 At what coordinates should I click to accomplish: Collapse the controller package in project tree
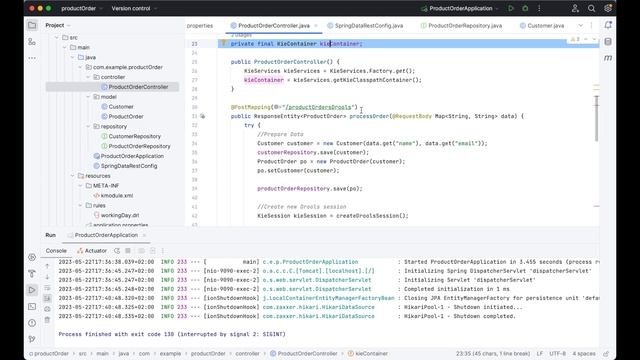point(88,77)
